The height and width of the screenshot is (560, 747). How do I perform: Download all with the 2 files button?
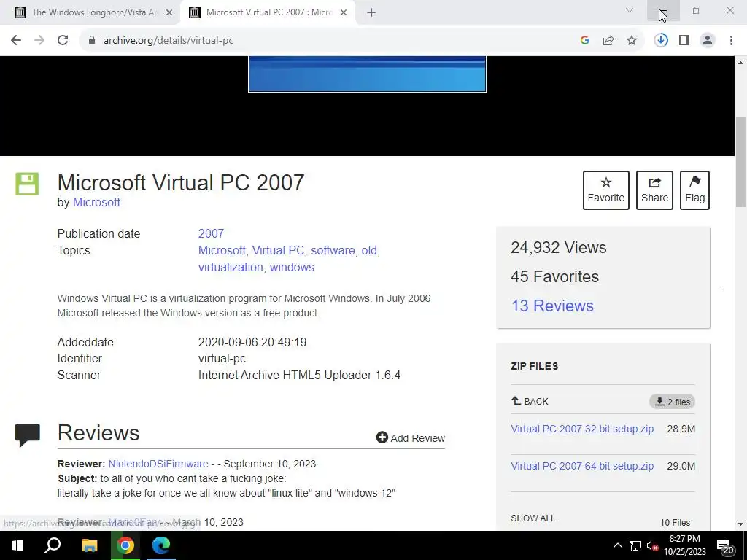click(672, 402)
